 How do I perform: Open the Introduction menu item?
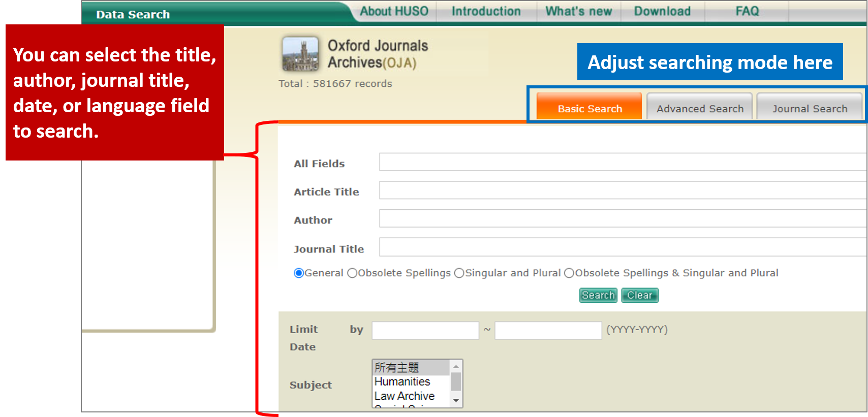[x=486, y=11]
